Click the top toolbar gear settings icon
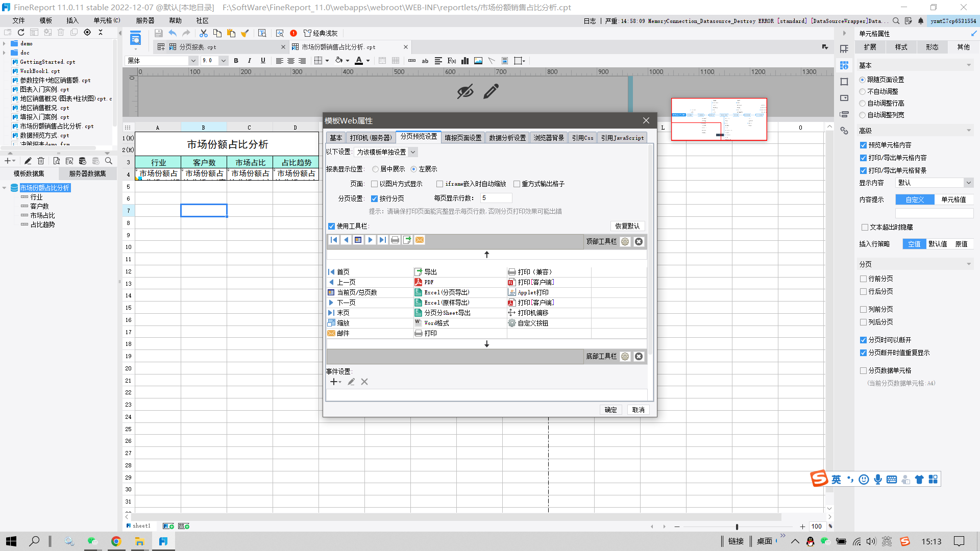Viewport: 980px width, 551px height. (x=625, y=241)
